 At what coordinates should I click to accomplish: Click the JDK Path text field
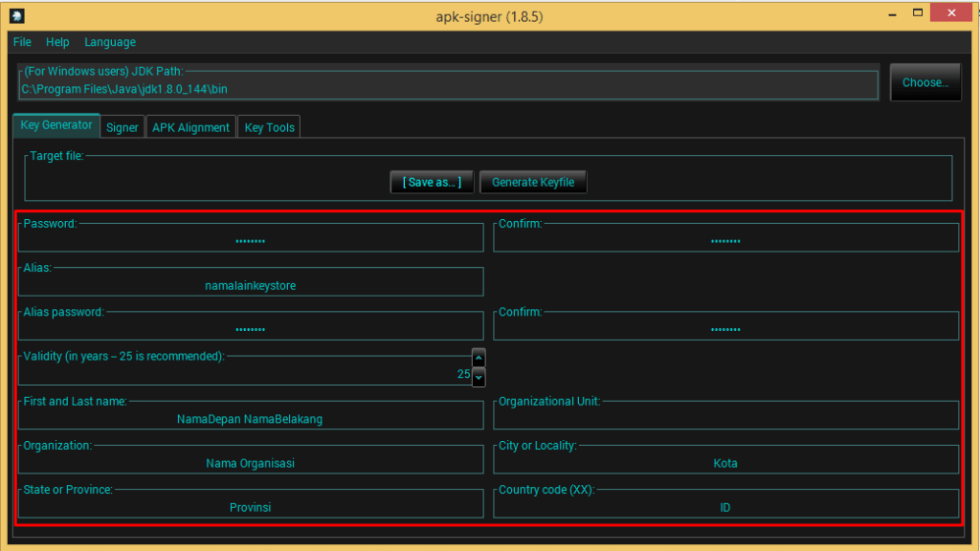[448, 89]
